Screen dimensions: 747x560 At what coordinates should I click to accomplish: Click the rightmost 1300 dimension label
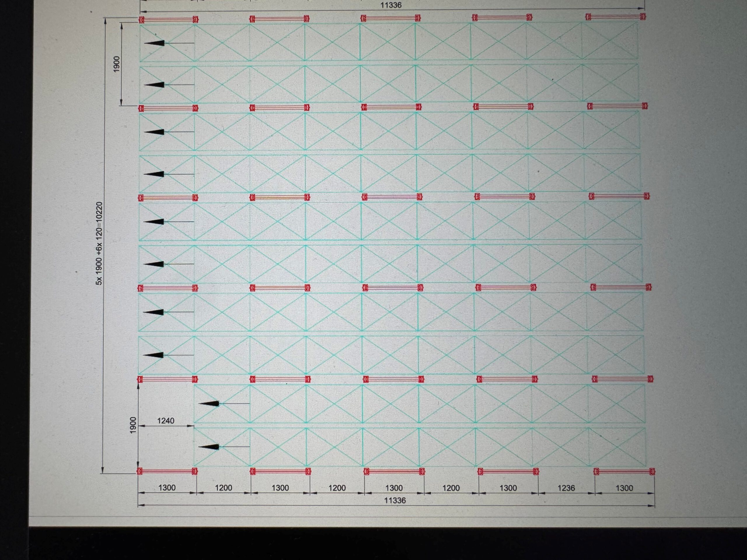pos(624,488)
